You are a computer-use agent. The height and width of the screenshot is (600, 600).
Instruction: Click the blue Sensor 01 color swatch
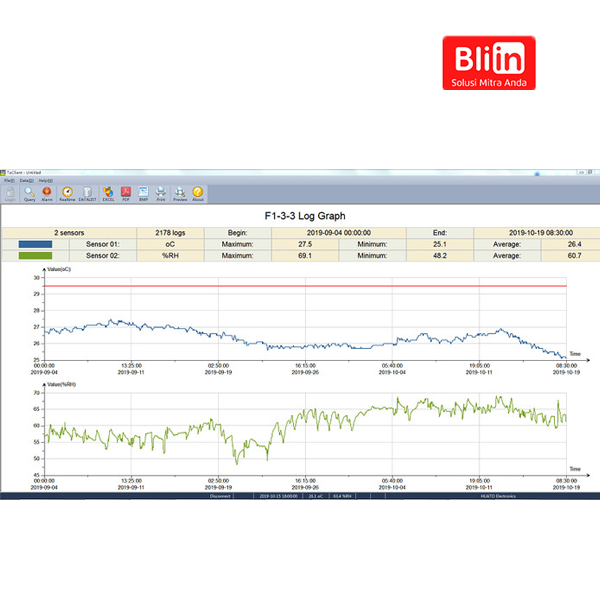pyautogui.click(x=33, y=243)
